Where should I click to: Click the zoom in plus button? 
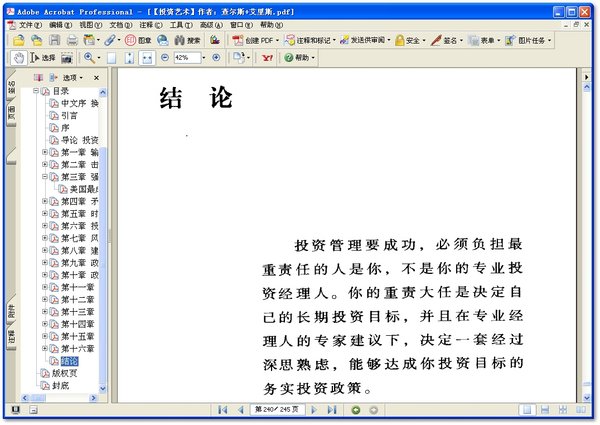216,58
